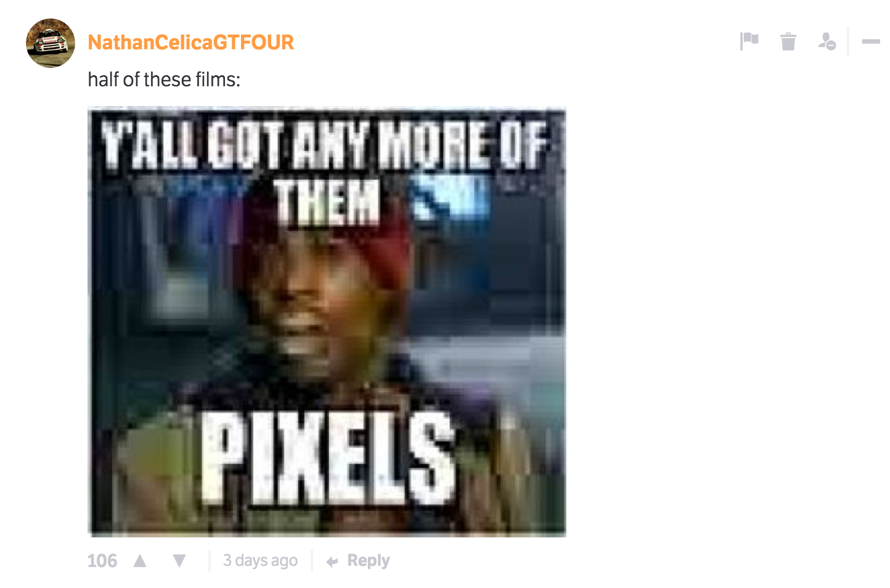Select the 'half of these films:' comment text
Viewport: 890px width, 588px height.
[164, 80]
